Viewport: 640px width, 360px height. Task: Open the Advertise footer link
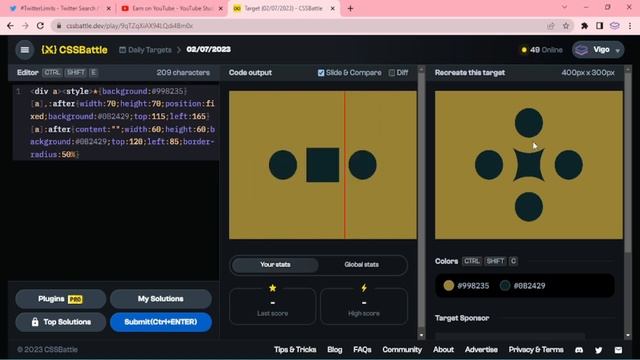pyautogui.click(x=481, y=350)
